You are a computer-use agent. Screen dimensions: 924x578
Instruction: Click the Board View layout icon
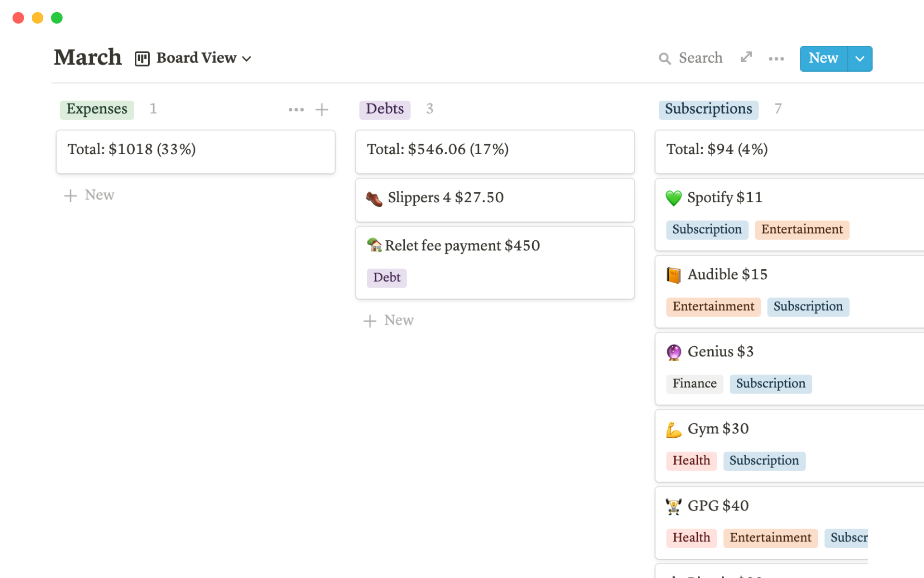[142, 59]
